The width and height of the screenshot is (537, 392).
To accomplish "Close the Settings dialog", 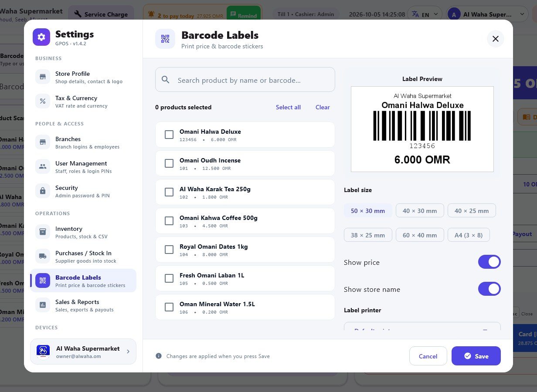I will [x=496, y=39].
